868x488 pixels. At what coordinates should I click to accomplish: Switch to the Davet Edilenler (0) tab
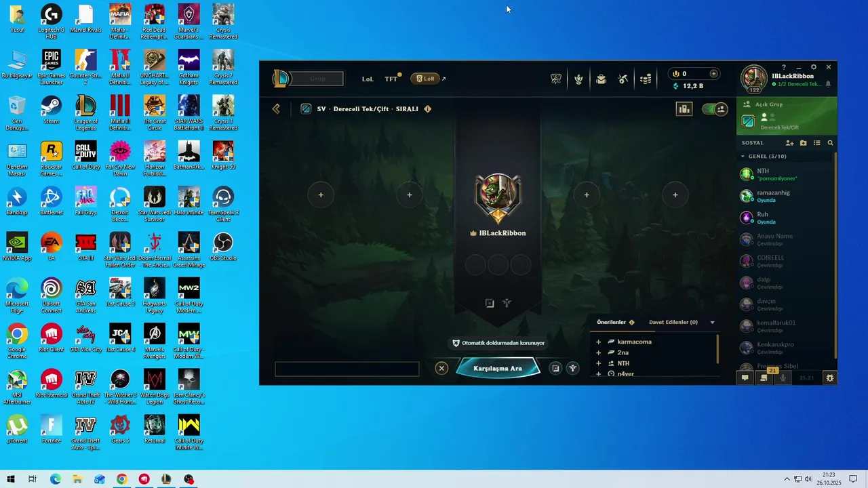pos(673,322)
